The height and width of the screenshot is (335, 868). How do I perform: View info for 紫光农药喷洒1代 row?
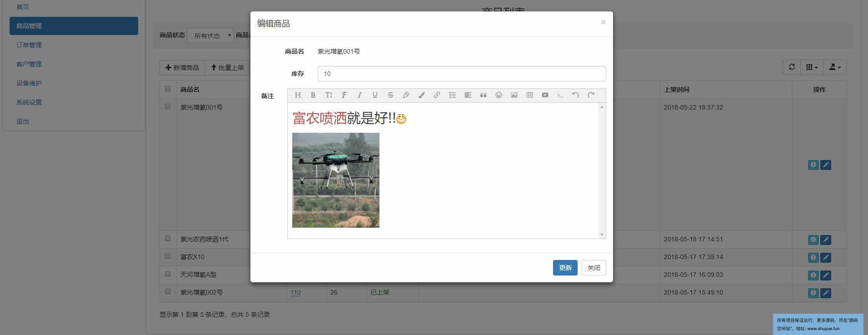click(813, 240)
